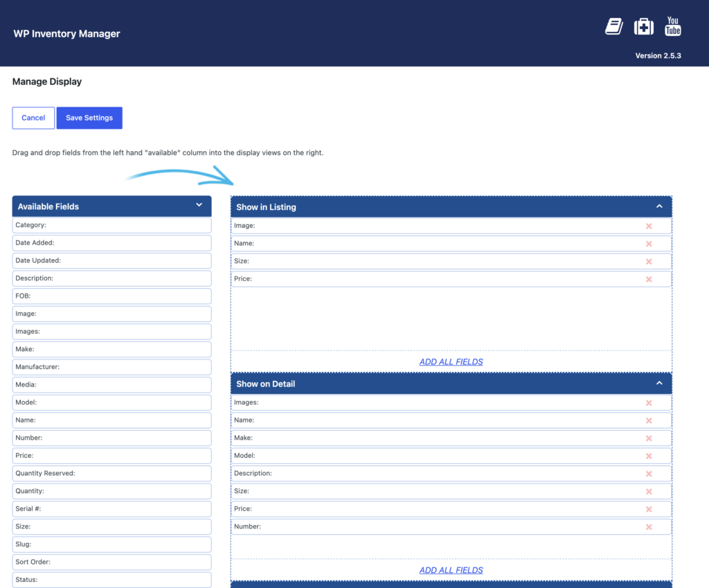This screenshot has height=588, width=709.
Task: Select the Quantity available field
Action: (111, 491)
